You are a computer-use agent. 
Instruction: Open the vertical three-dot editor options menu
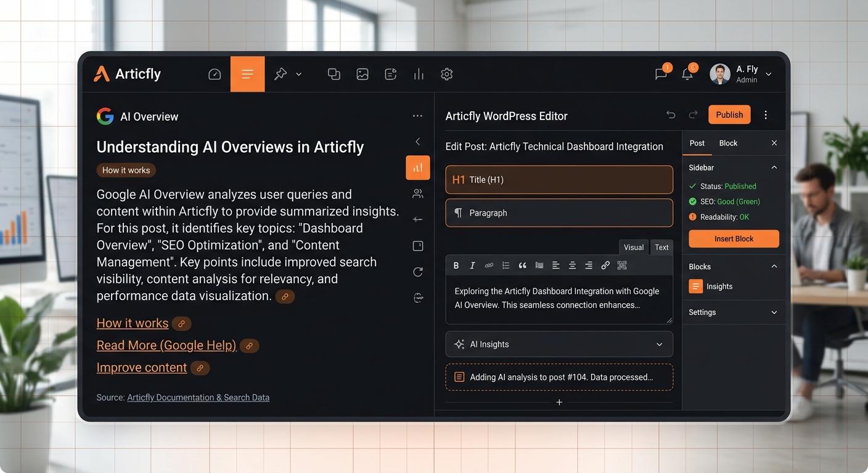tap(766, 115)
